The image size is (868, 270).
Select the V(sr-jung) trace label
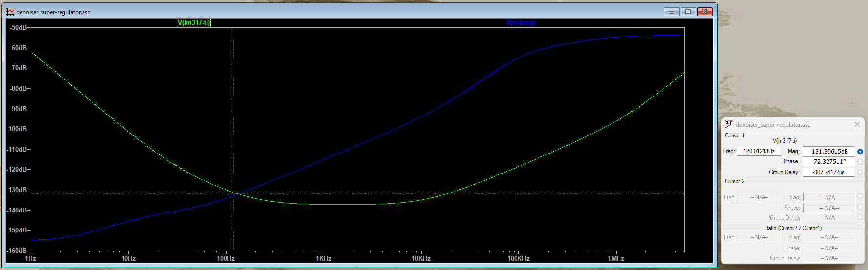pos(520,23)
